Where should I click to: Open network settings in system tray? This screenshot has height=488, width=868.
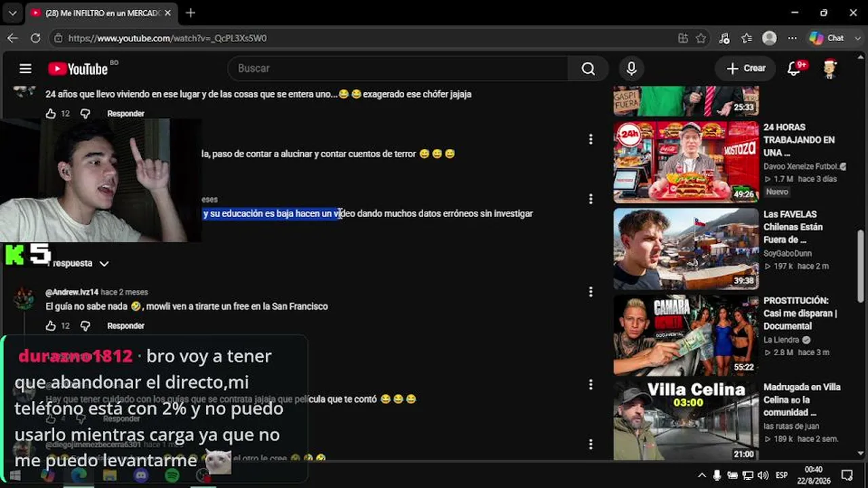point(748,475)
